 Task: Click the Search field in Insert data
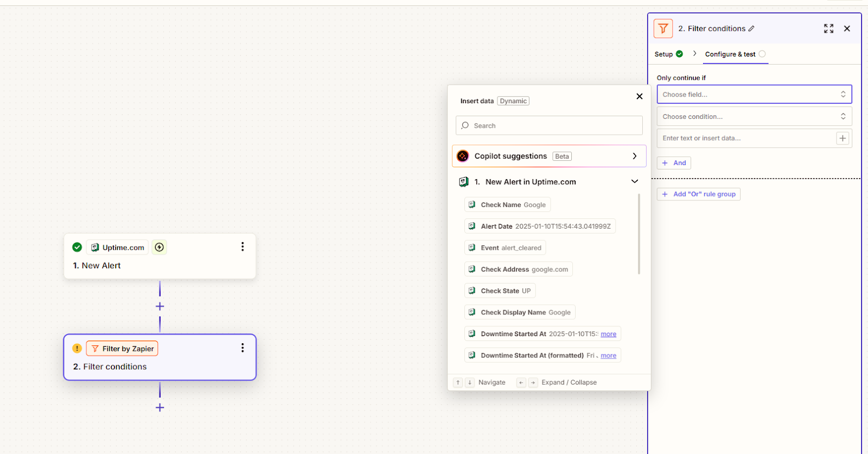pos(549,125)
